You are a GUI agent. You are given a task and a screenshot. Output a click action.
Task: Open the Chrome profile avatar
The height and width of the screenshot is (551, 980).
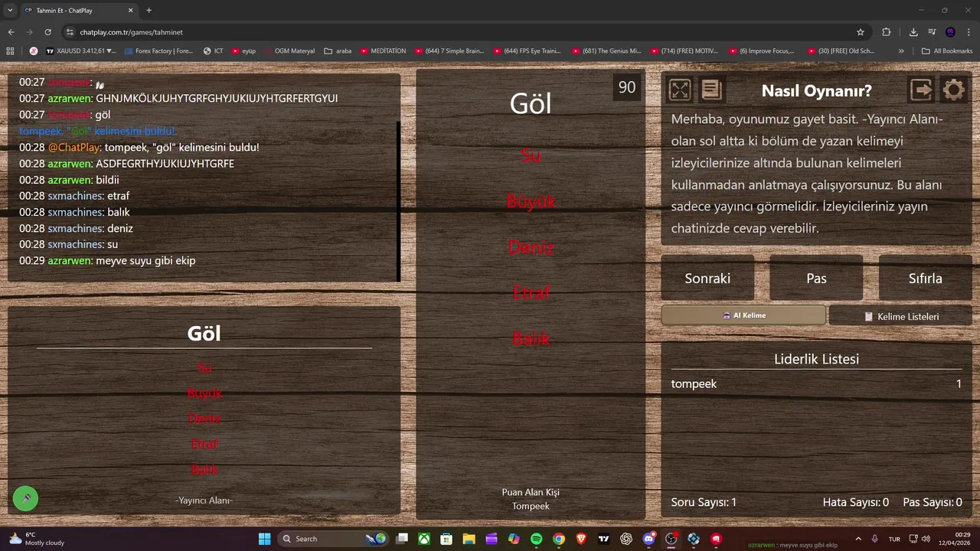pyautogui.click(x=950, y=32)
